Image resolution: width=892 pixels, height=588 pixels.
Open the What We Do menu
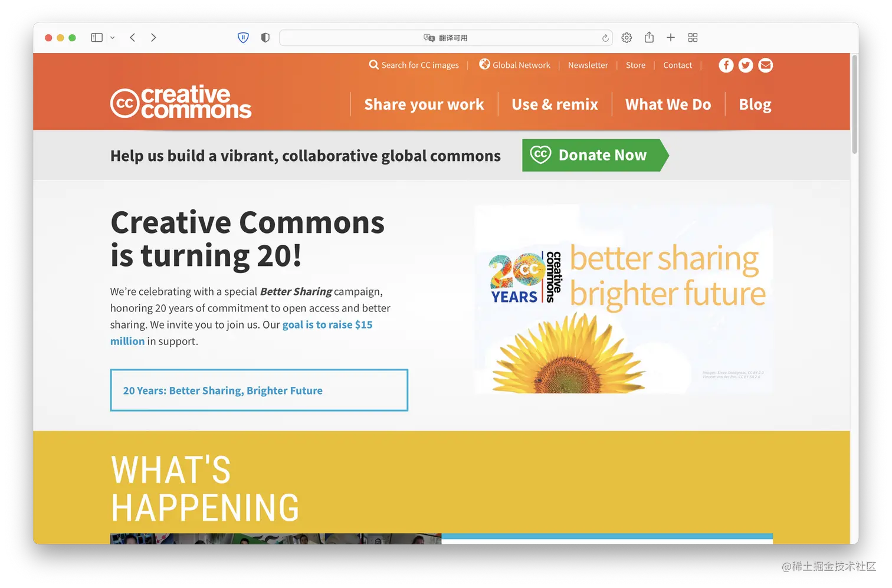tap(668, 104)
